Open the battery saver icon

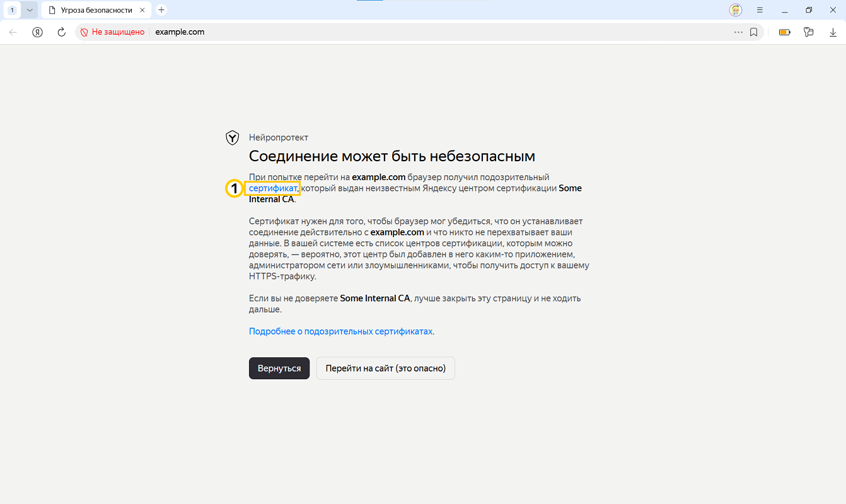coord(784,32)
